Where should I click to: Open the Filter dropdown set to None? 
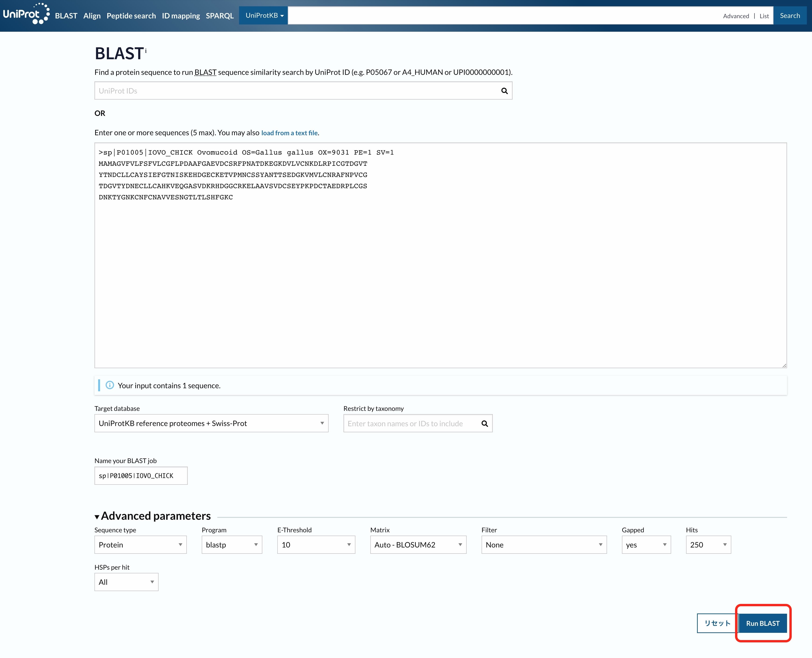pyautogui.click(x=544, y=545)
